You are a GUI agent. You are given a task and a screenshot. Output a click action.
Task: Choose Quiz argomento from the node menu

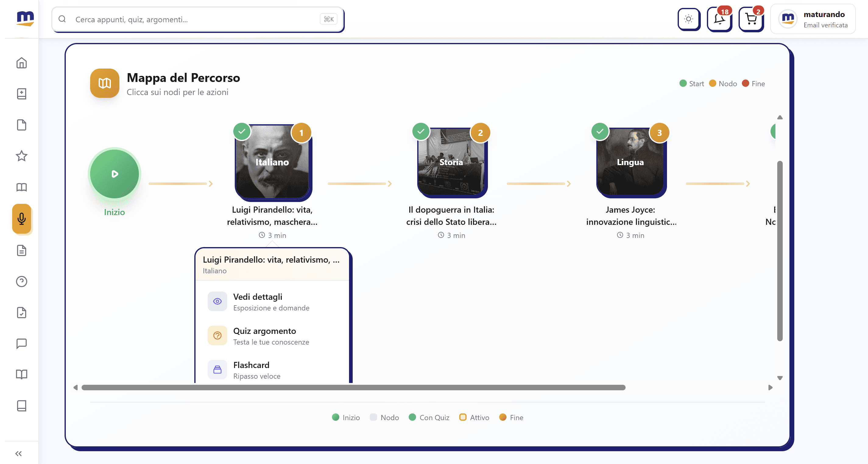(x=272, y=336)
